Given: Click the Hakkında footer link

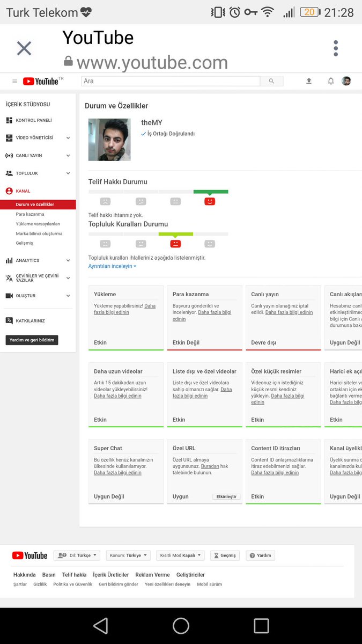Looking at the screenshot, I should coord(24,575).
